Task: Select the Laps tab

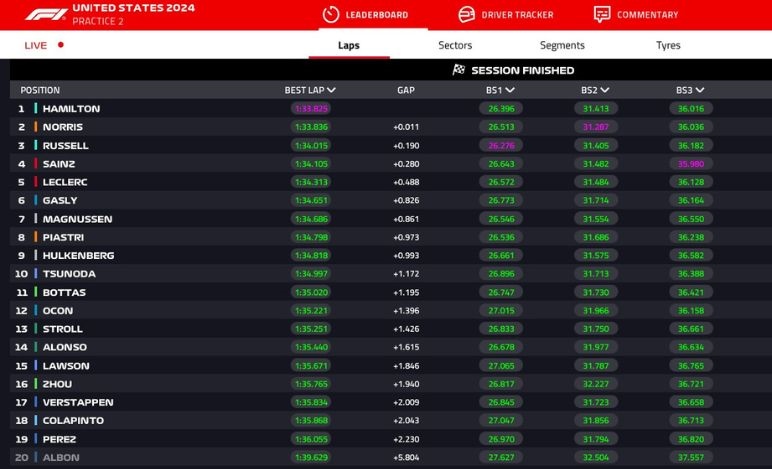Action: coord(349,45)
